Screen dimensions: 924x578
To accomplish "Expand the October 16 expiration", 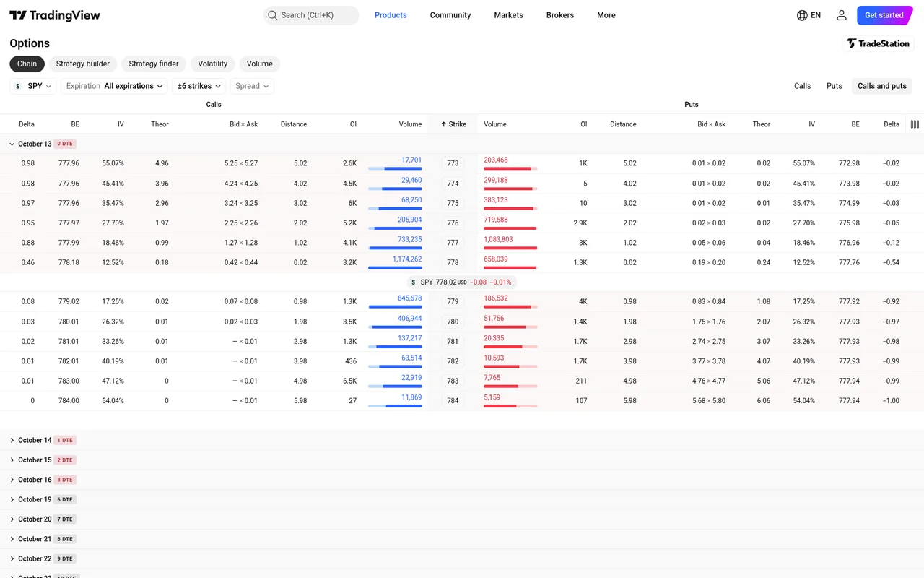I will (x=12, y=480).
